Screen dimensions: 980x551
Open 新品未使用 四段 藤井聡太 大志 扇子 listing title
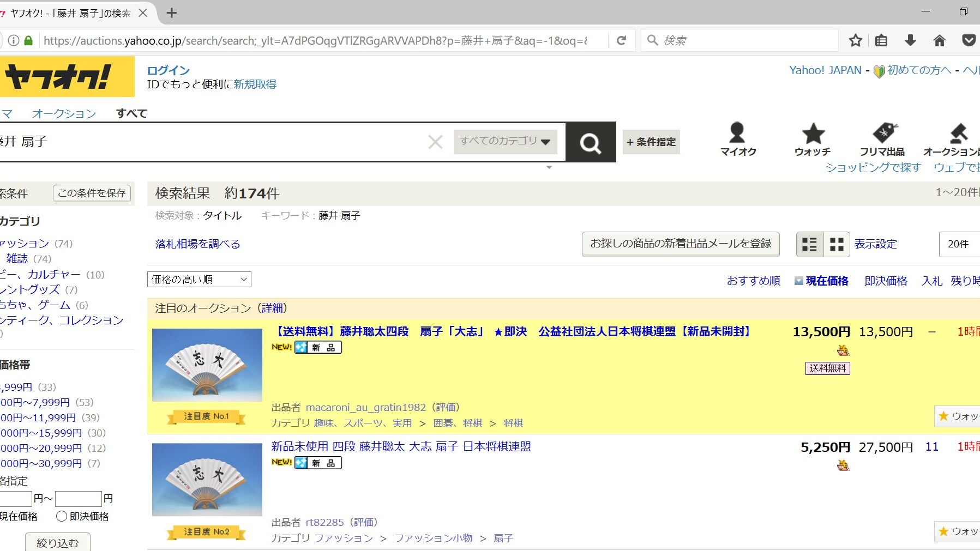(401, 446)
